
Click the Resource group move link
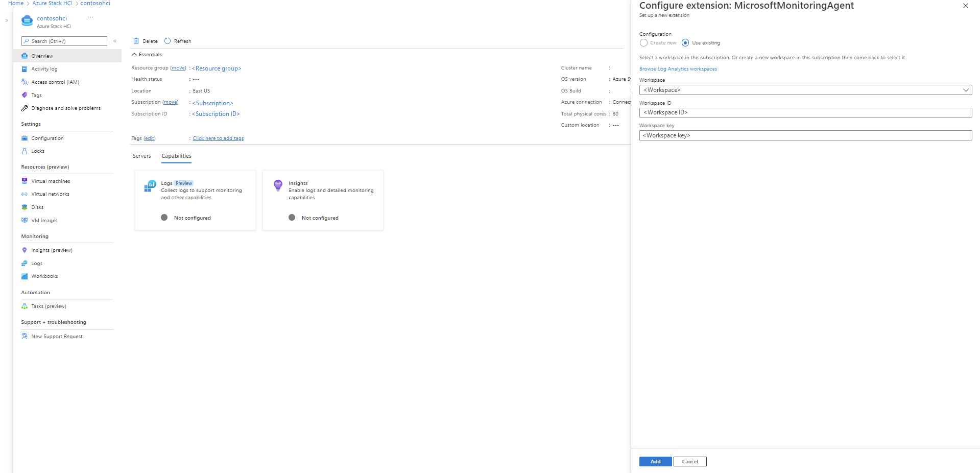178,68
